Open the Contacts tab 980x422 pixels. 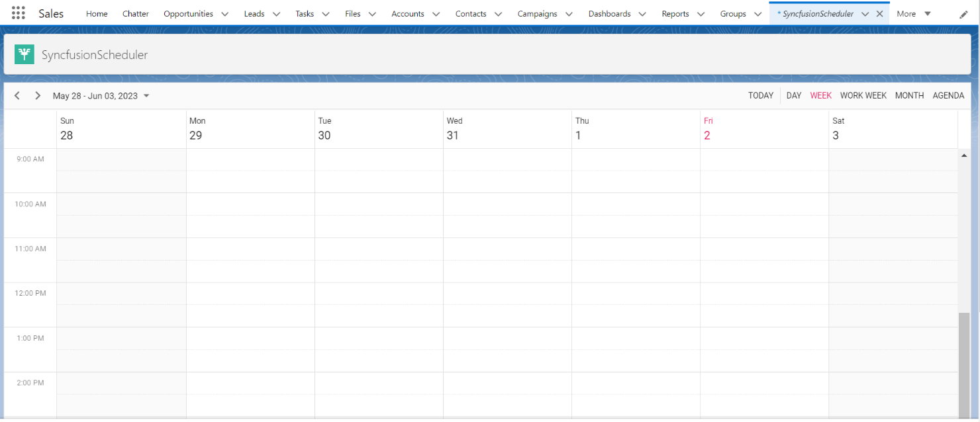(x=471, y=13)
